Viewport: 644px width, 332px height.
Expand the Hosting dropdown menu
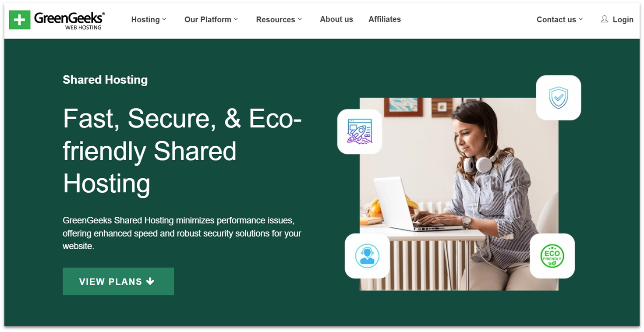149,19
